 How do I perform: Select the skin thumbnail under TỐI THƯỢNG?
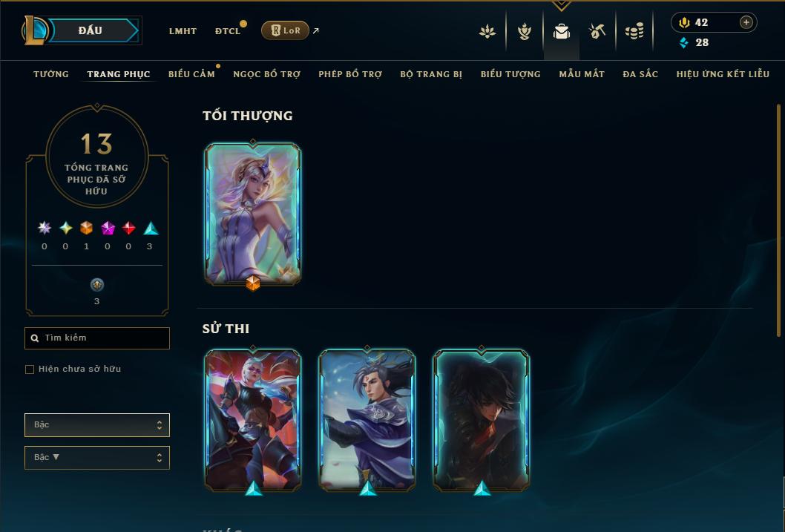[253, 214]
